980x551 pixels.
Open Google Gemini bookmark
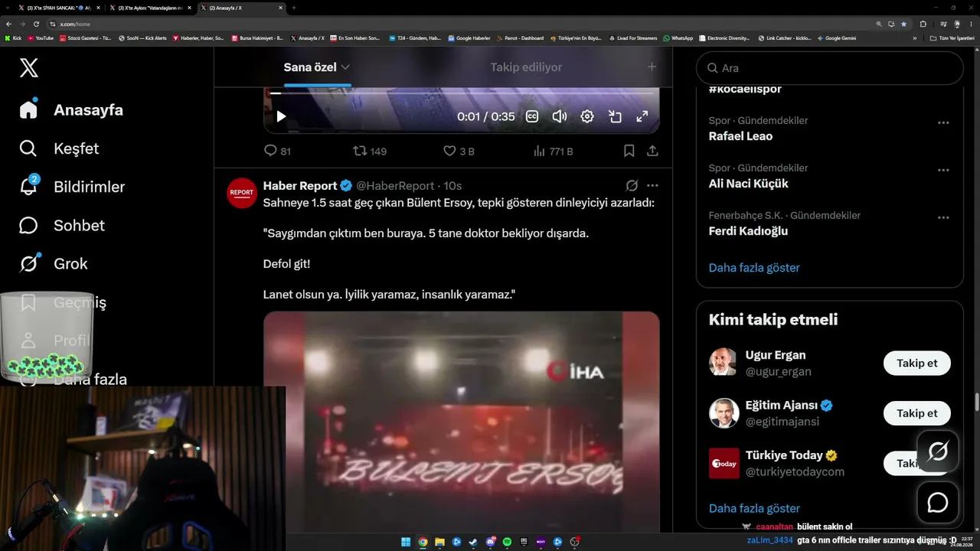click(x=837, y=37)
